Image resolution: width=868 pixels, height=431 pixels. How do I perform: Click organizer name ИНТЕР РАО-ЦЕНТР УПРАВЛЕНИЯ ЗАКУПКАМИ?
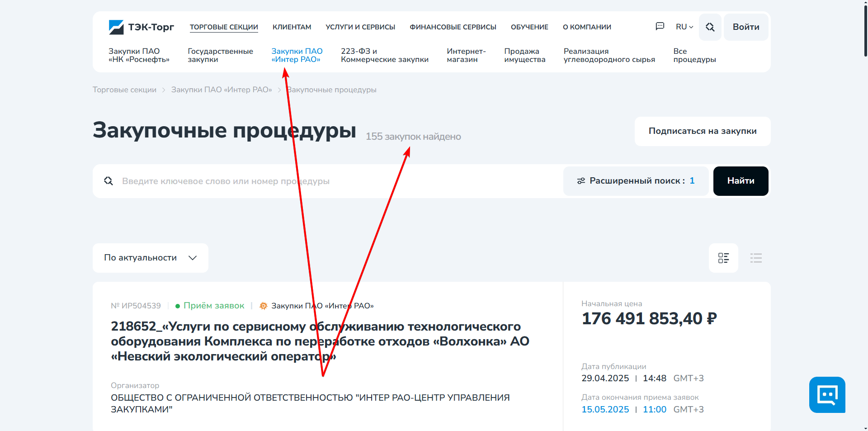[310, 403]
